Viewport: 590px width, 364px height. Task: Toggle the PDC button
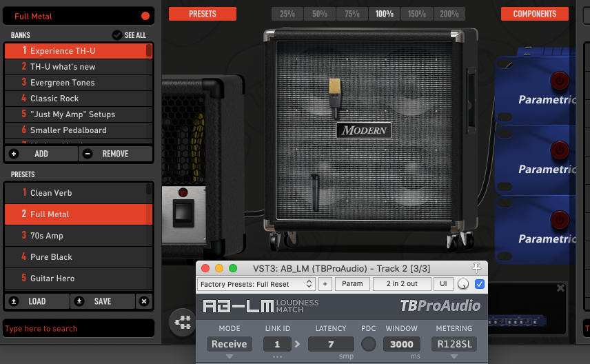(x=369, y=344)
